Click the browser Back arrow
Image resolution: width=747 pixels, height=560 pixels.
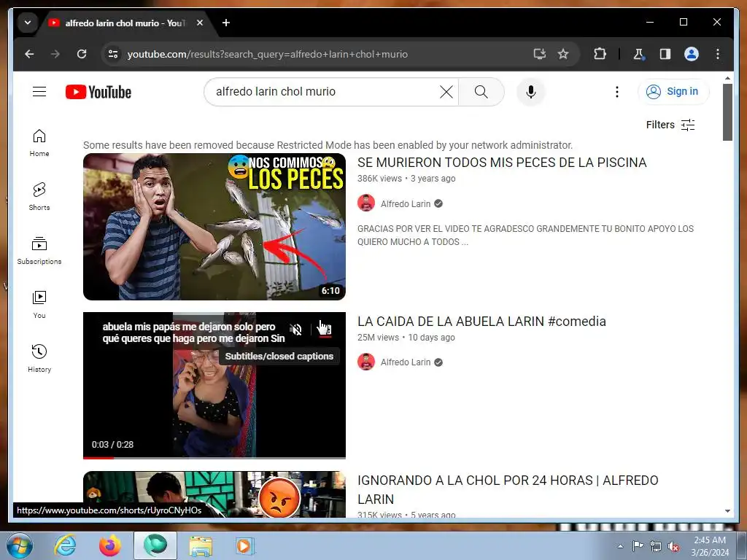[29, 54]
